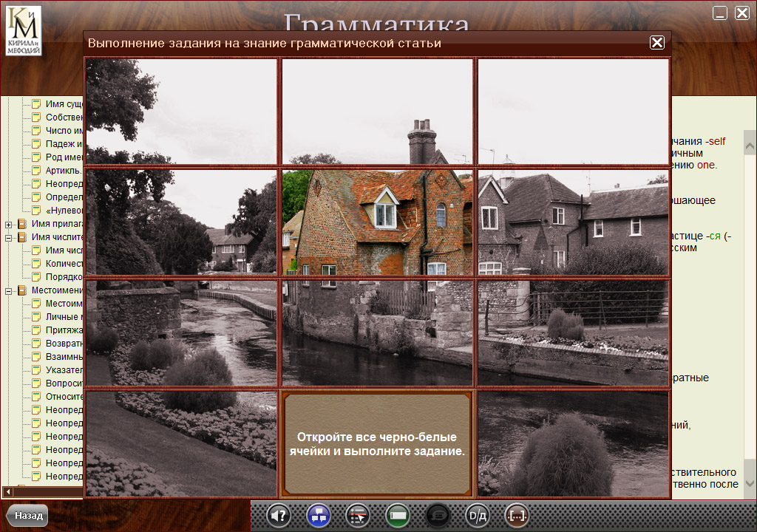Click the green '-ся' text in article
Screen dimensions: 757x532
coord(713,236)
